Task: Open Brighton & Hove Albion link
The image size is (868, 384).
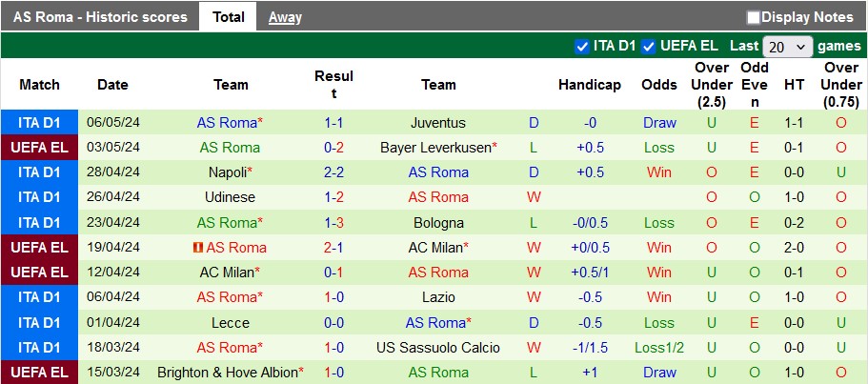Action: [x=227, y=372]
